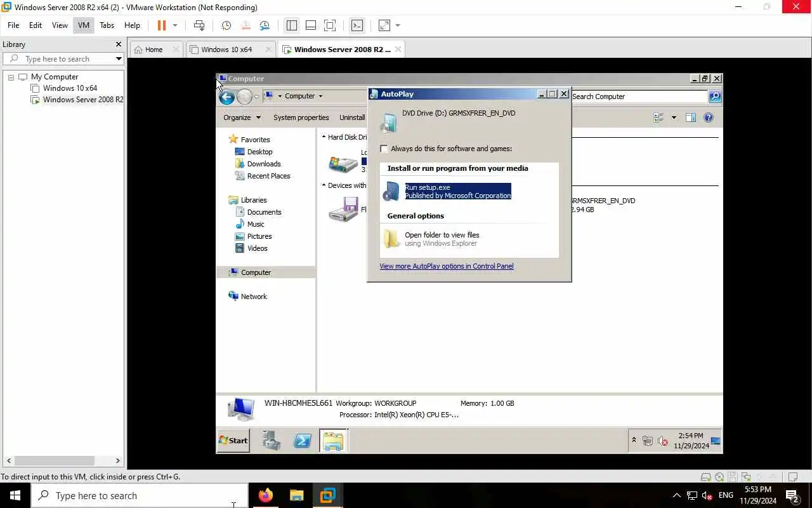Close the Library panel
Viewport: 812px width, 508px height.
coord(118,44)
